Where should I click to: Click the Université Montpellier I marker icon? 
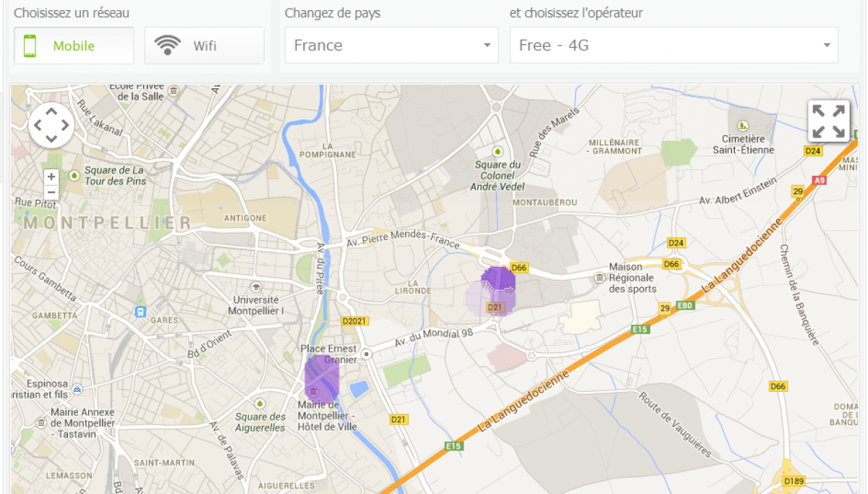coord(256,287)
